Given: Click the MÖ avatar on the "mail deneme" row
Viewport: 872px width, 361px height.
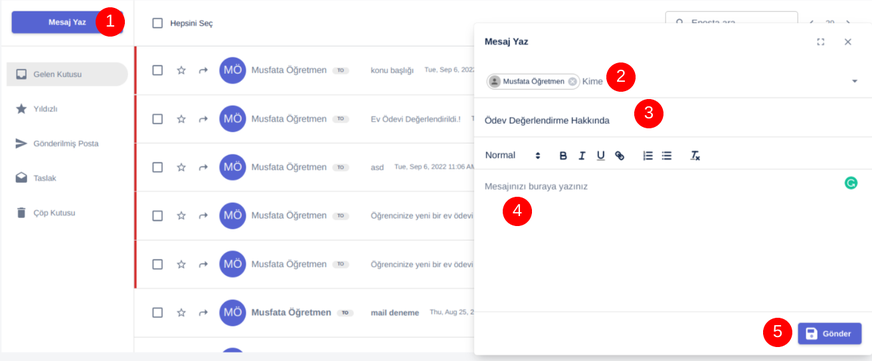Looking at the screenshot, I should [x=232, y=313].
